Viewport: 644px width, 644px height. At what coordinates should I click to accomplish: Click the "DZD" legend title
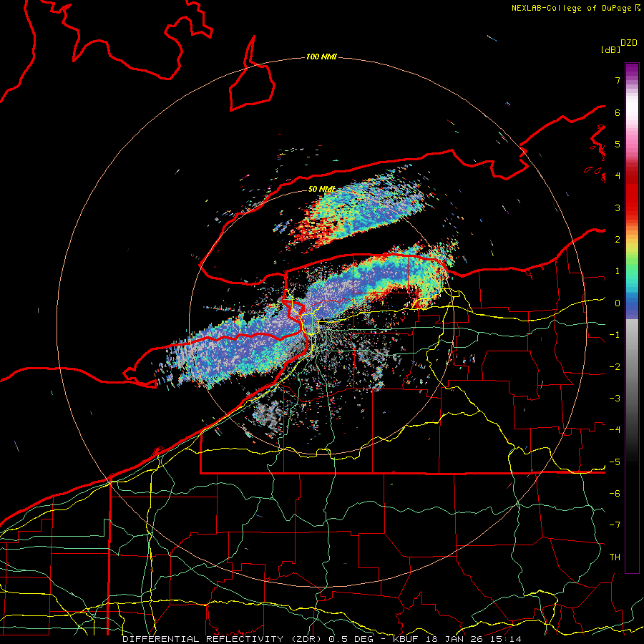(629, 43)
